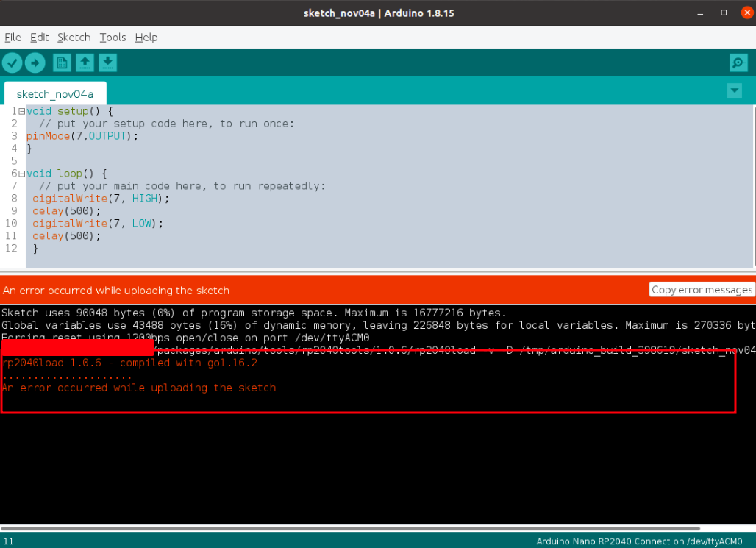Select the sketch_nov04a tab
This screenshot has width=756, height=548.
[54, 94]
